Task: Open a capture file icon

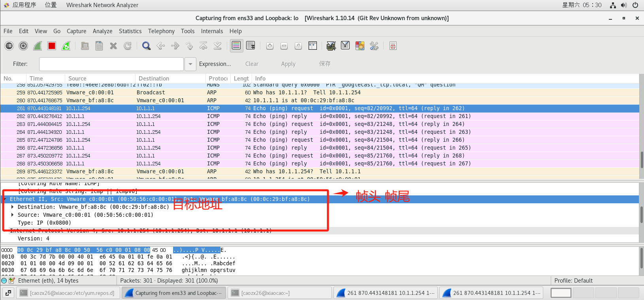Action: pos(85,46)
